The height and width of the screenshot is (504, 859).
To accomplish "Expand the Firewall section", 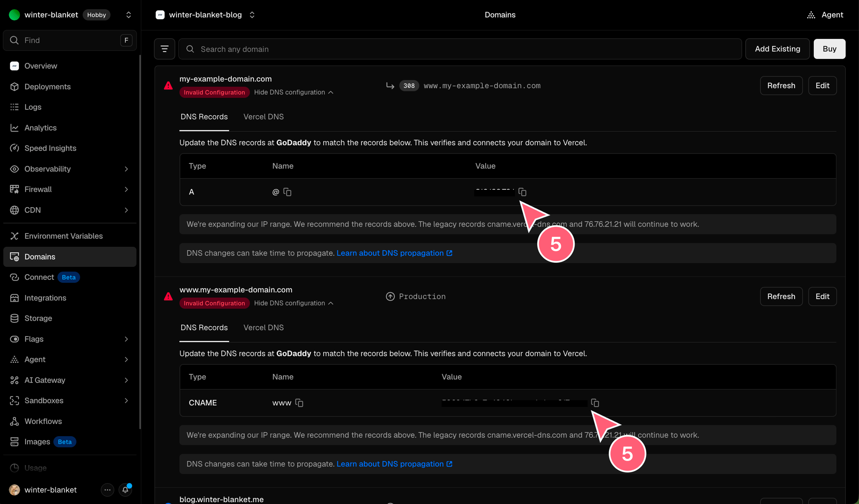I will (x=126, y=189).
